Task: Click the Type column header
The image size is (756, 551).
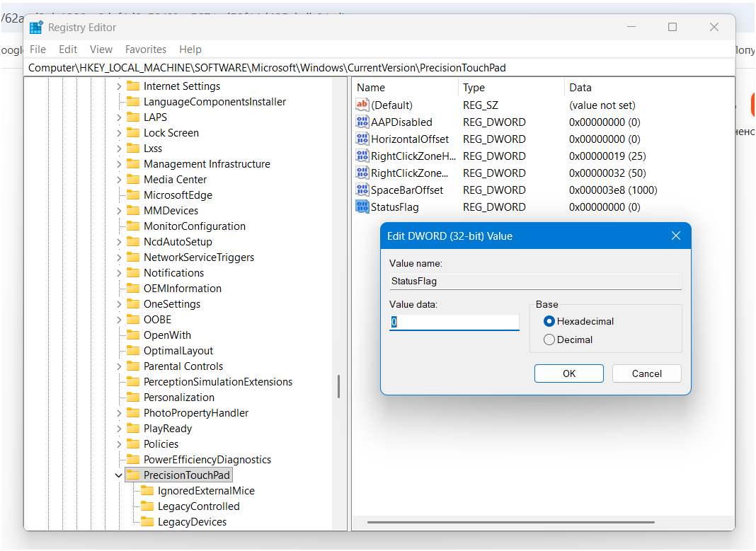Action: click(x=511, y=88)
